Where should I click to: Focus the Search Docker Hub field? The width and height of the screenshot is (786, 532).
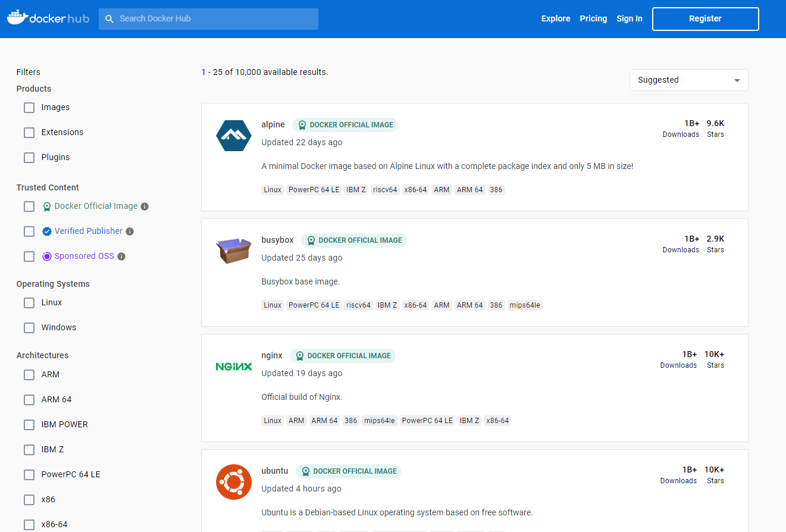point(208,19)
